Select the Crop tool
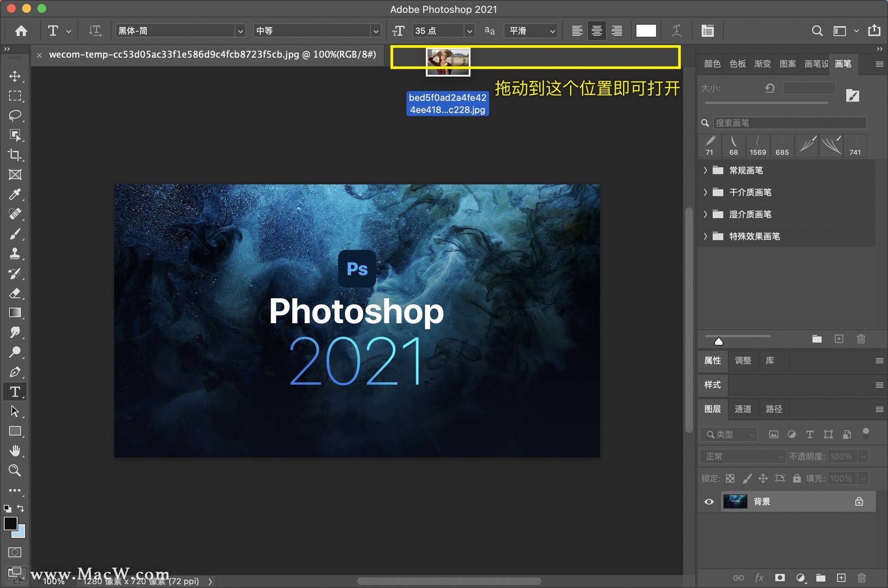 (x=15, y=155)
